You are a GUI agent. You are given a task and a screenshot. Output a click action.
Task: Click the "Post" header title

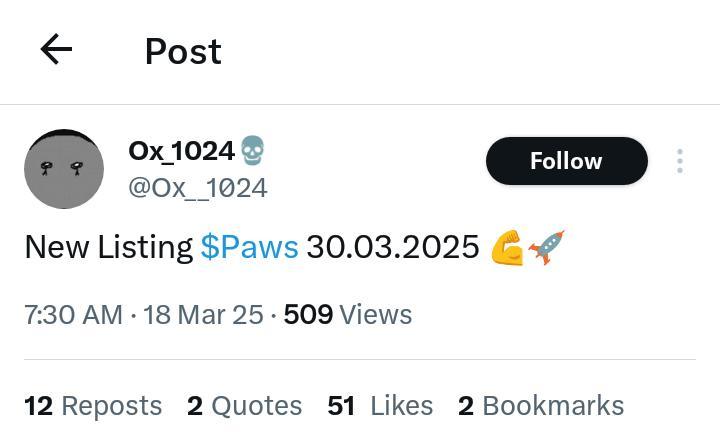183,51
